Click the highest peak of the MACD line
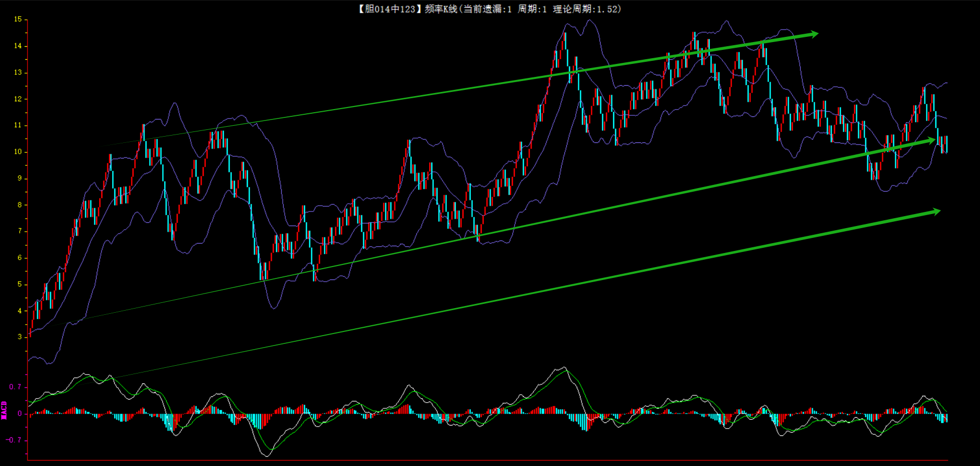This screenshot has height=466, width=980. pyautogui.click(x=564, y=368)
